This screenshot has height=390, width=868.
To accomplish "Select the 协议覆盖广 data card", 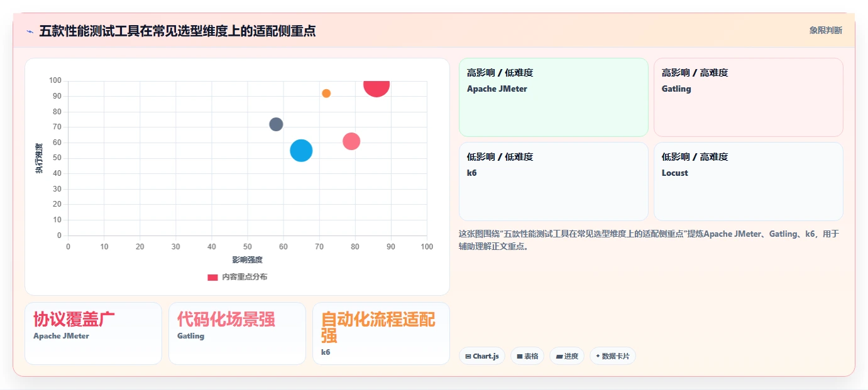I will (x=93, y=333).
